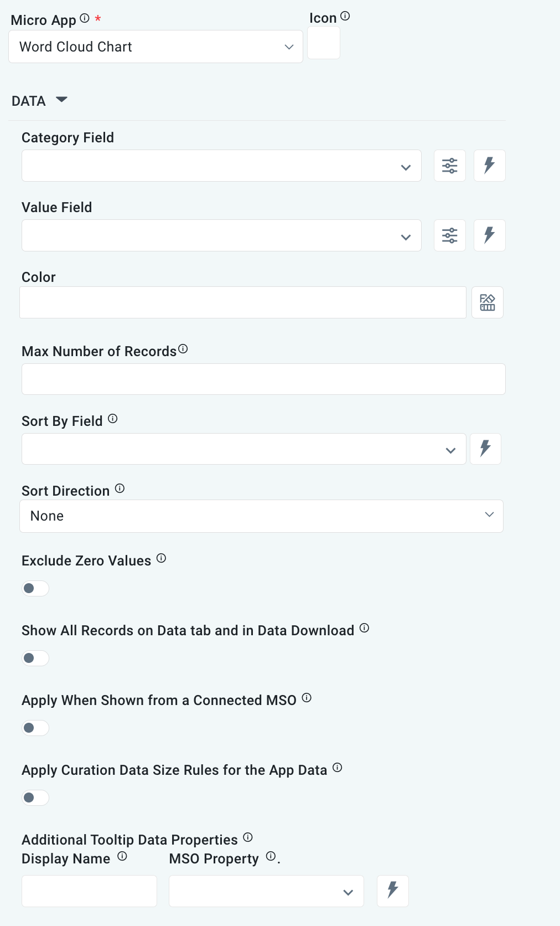Click lightning bolt icon beside Sort By Field

(x=485, y=449)
